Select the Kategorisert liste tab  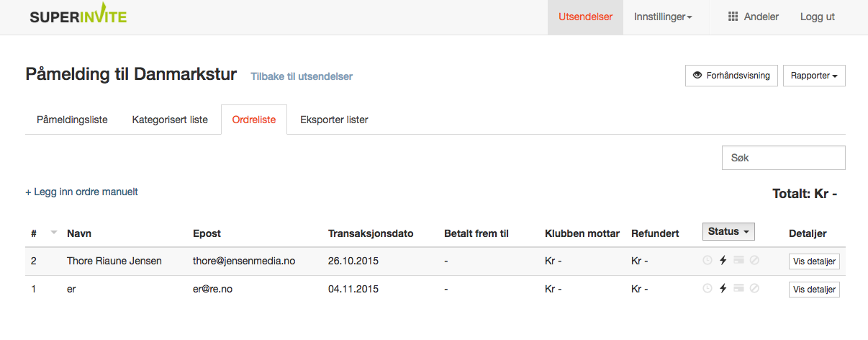pyautogui.click(x=170, y=120)
